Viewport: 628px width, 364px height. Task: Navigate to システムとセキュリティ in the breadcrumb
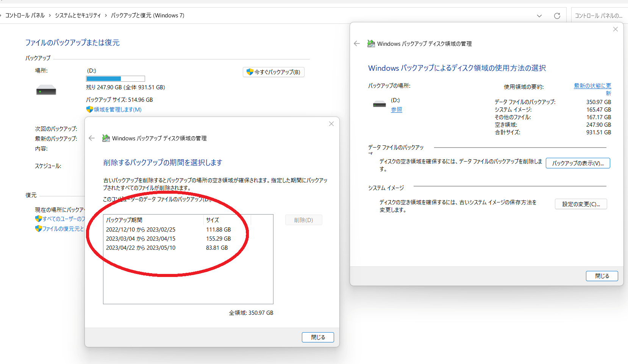click(78, 16)
